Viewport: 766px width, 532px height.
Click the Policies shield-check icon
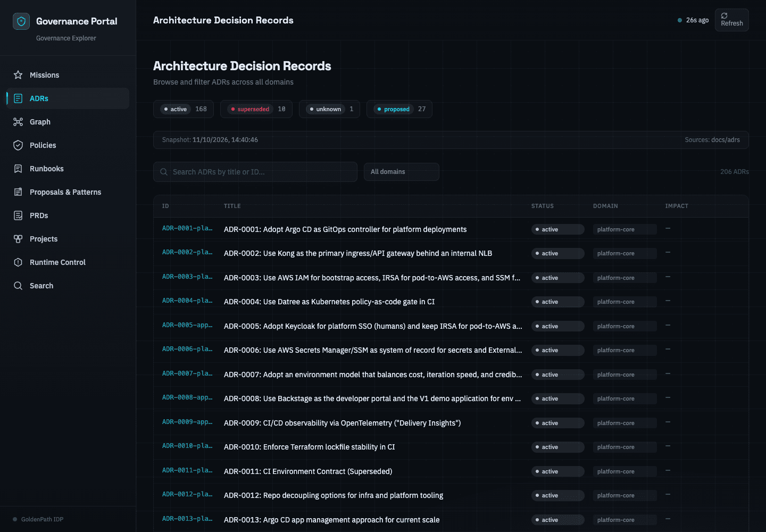tap(18, 145)
